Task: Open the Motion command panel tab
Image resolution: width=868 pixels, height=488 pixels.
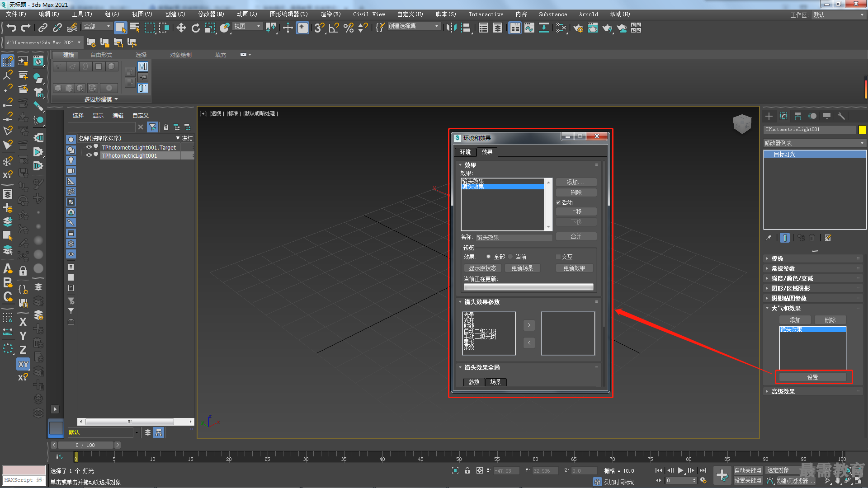Action: (812, 116)
